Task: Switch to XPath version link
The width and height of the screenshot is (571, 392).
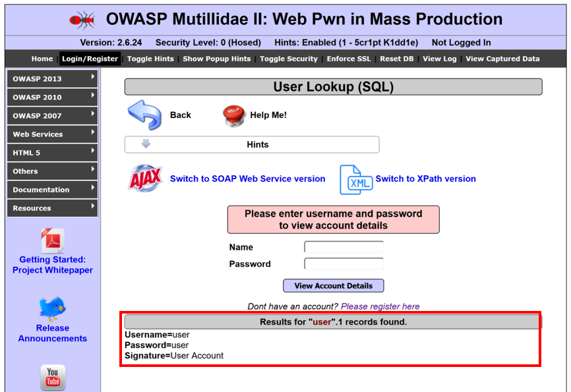Action: click(x=426, y=179)
